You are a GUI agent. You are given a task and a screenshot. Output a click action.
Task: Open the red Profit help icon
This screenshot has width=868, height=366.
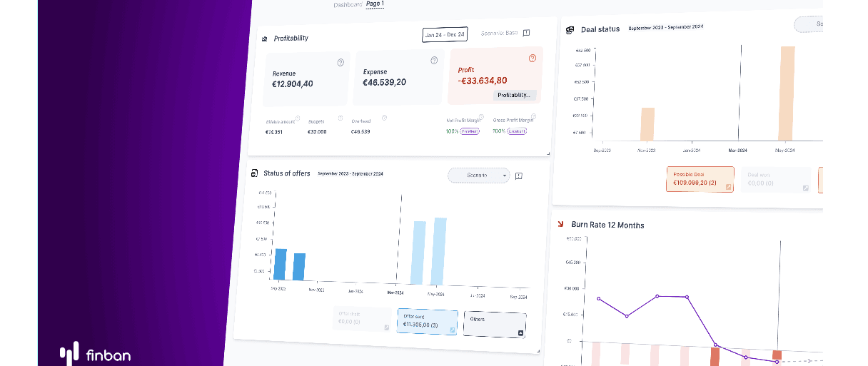[532, 59]
